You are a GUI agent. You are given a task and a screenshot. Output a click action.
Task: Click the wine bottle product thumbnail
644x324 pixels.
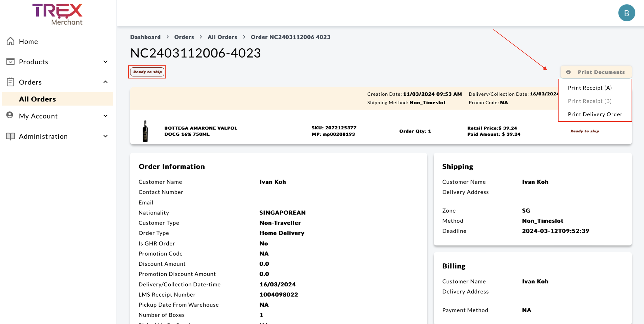tap(145, 131)
